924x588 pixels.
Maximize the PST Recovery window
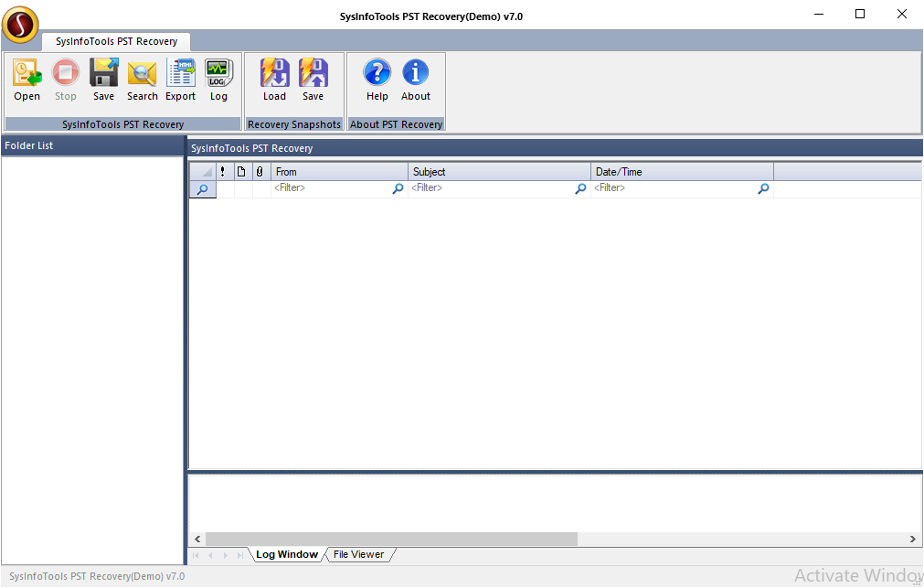pos(860,14)
